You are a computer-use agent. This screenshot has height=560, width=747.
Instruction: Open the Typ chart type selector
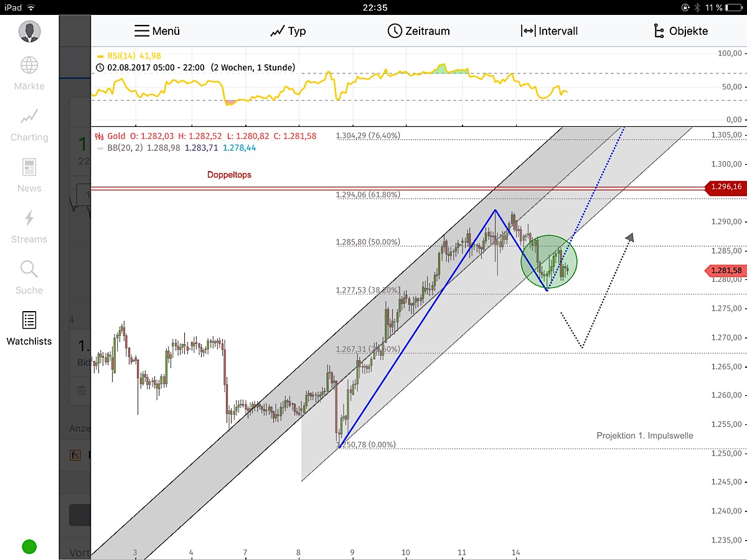(288, 30)
